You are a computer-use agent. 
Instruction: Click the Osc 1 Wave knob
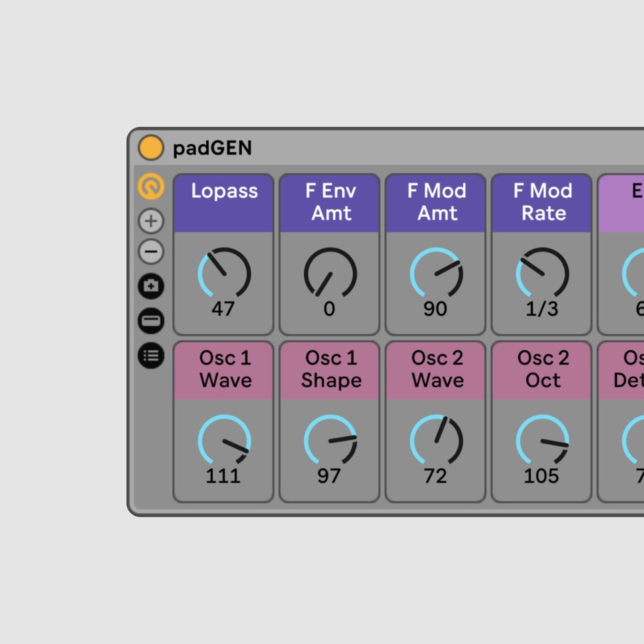(224, 441)
